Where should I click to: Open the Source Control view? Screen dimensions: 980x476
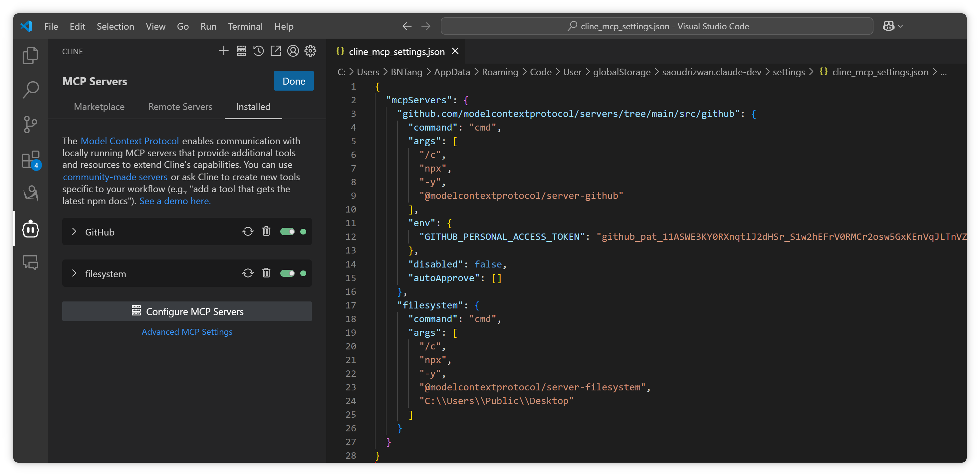click(30, 124)
